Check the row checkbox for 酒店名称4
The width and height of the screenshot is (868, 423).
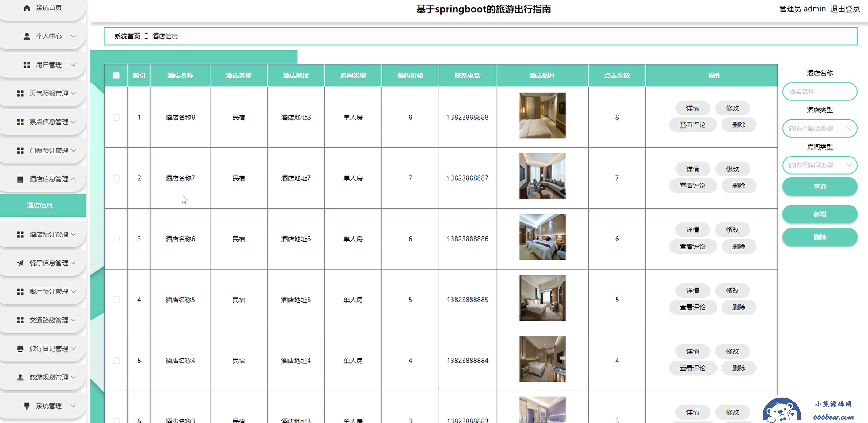pyautogui.click(x=116, y=361)
